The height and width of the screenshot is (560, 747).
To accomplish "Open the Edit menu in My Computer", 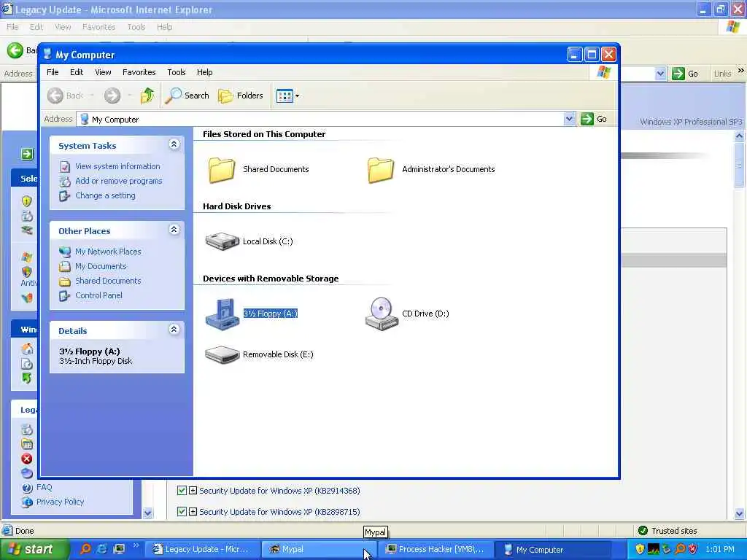I will [76, 72].
